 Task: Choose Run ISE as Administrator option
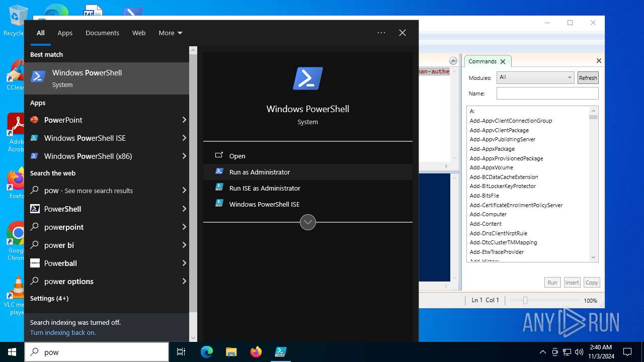[x=308, y=188]
